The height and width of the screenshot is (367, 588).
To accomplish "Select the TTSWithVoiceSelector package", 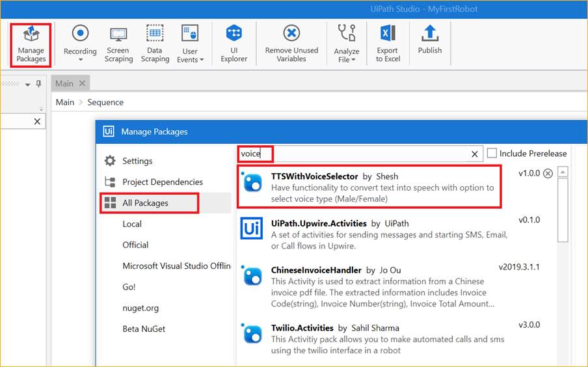I will (x=369, y=187).
